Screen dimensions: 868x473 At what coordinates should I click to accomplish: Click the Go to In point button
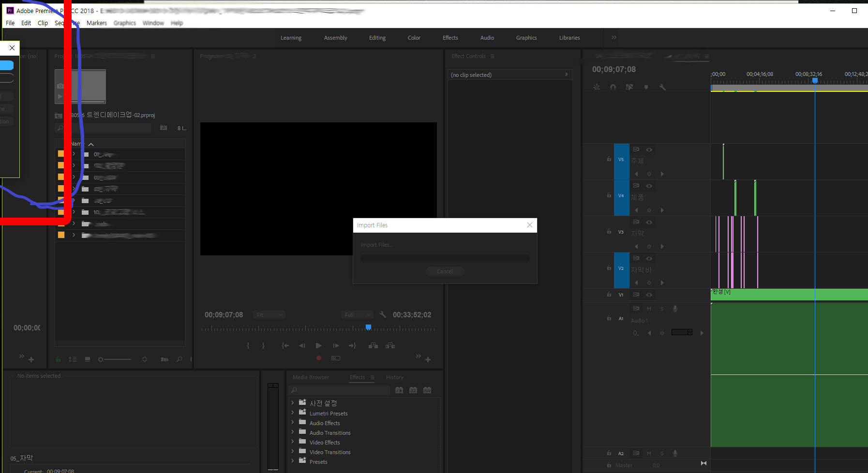pyautogui.click(x=285, y=345)
